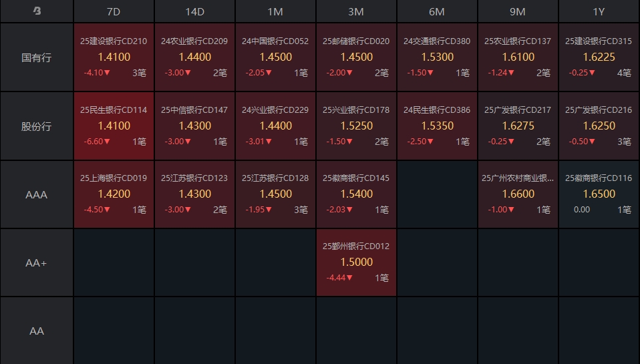The width and height of the screenshot is (640, 364).
Task: Click the 股份行 row label
Action: [37, 126]
